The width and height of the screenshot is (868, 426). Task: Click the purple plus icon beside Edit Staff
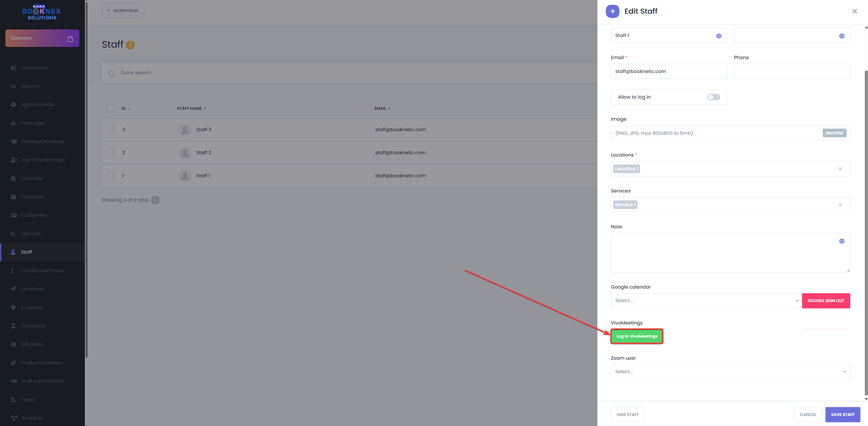tap(612, 11)
